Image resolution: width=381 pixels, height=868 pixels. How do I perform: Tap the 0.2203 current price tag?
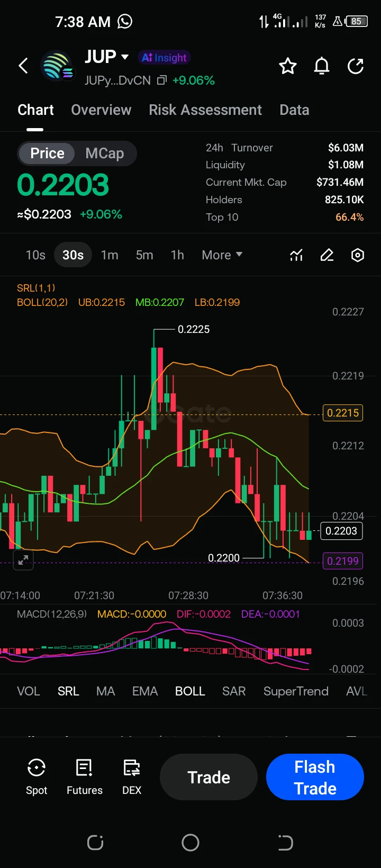pyautogui.click(x=341, y=531)
